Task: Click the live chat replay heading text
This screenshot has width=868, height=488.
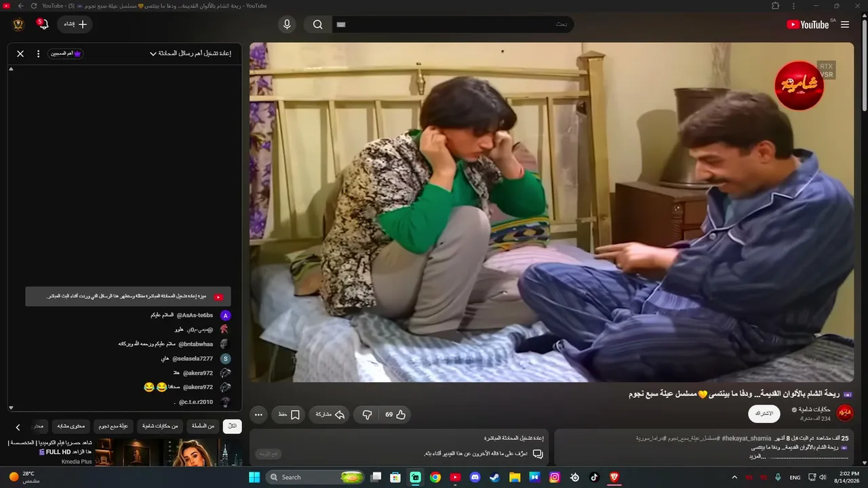Action: click(x=515, y=439)
